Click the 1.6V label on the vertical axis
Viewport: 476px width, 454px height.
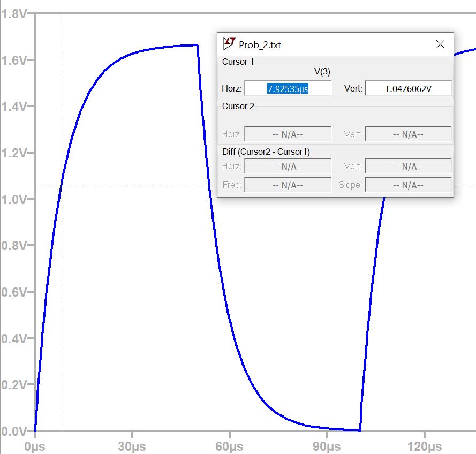(x=14, y=60)
